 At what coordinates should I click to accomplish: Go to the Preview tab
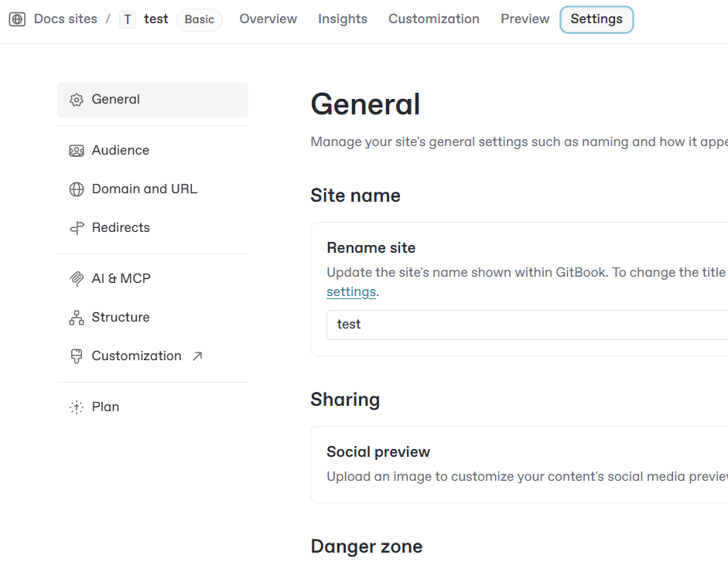click(525, 19)
